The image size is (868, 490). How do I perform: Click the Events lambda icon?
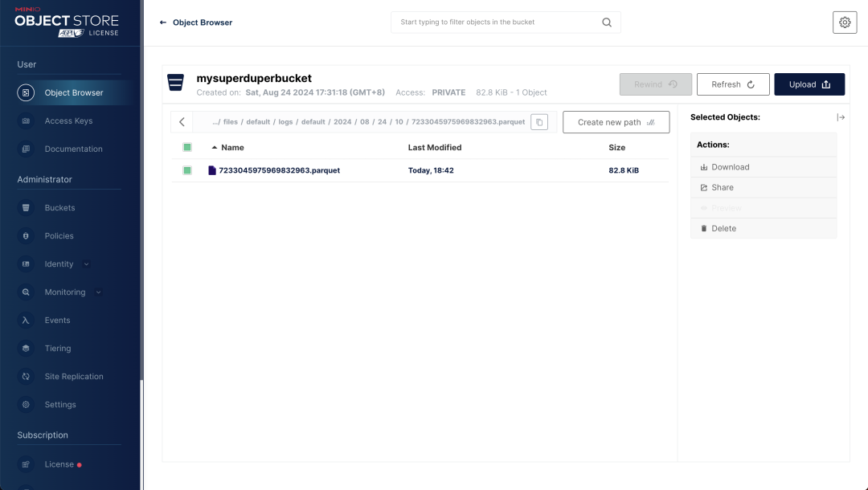(26, 321)
